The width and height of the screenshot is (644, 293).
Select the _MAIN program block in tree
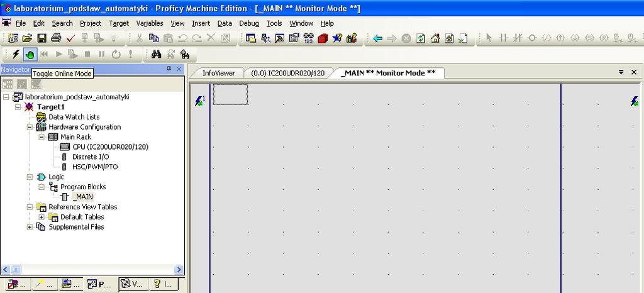pyautogui.click(x=82, y=197)
